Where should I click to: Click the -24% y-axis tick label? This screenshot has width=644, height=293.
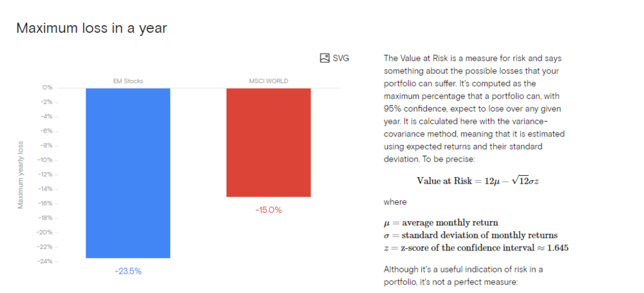point(45,261)
